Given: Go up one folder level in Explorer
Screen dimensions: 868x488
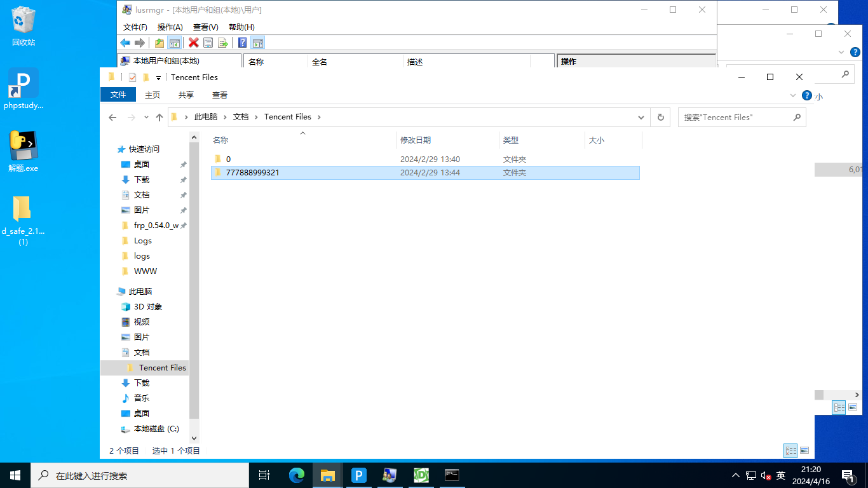Looking at the screenshot, I should [159, 118].
